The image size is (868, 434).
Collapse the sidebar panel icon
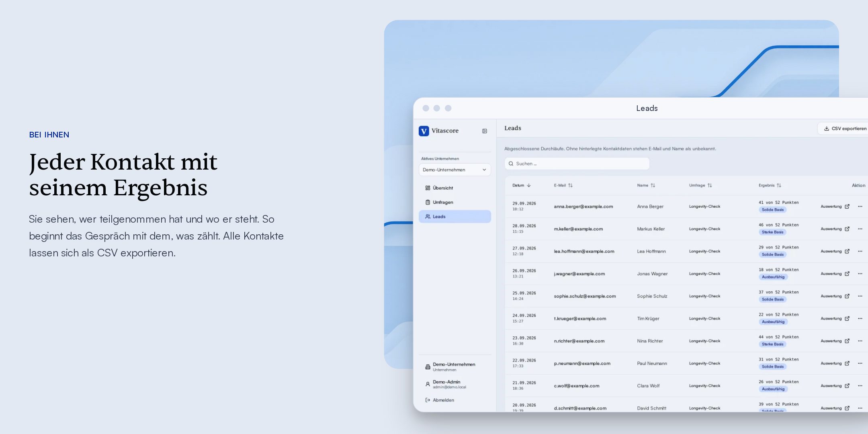click(x=485, y=131)
